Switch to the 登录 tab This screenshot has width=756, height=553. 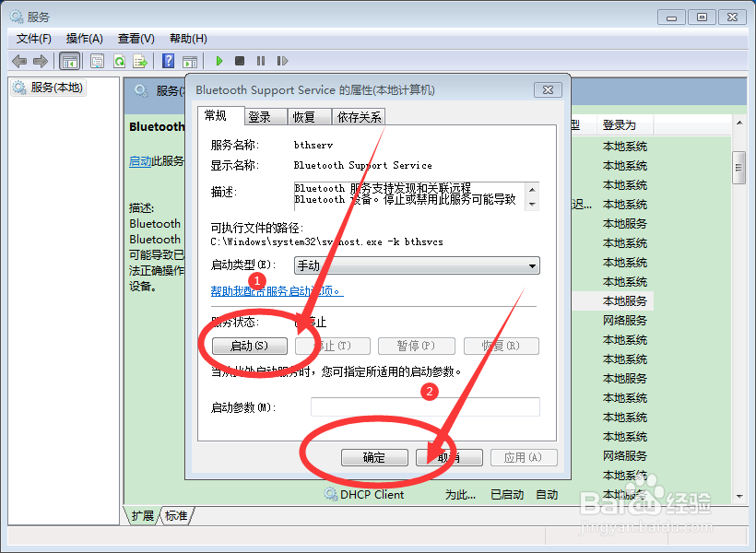(266, 117)
